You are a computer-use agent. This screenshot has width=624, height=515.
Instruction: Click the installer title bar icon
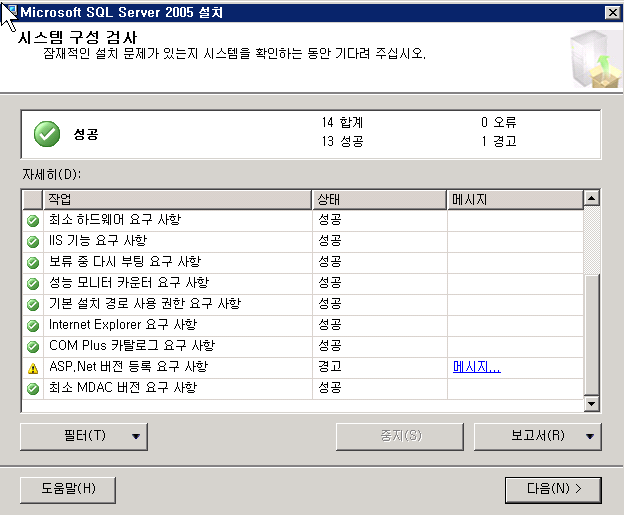coord(12,12)
